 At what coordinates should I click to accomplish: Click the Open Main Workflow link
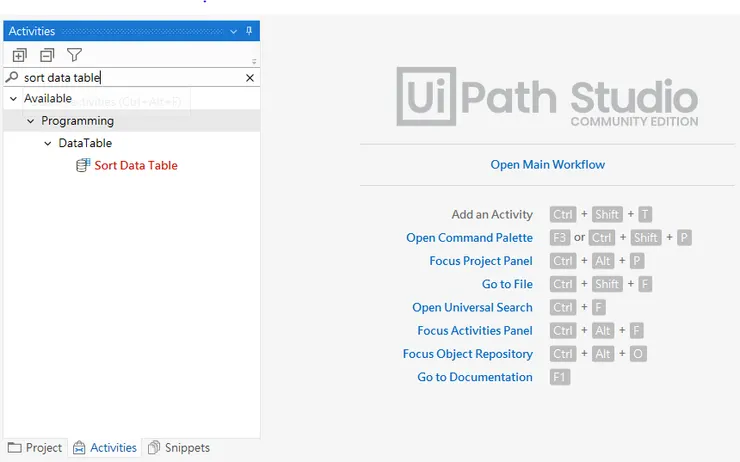pos(547,164)
